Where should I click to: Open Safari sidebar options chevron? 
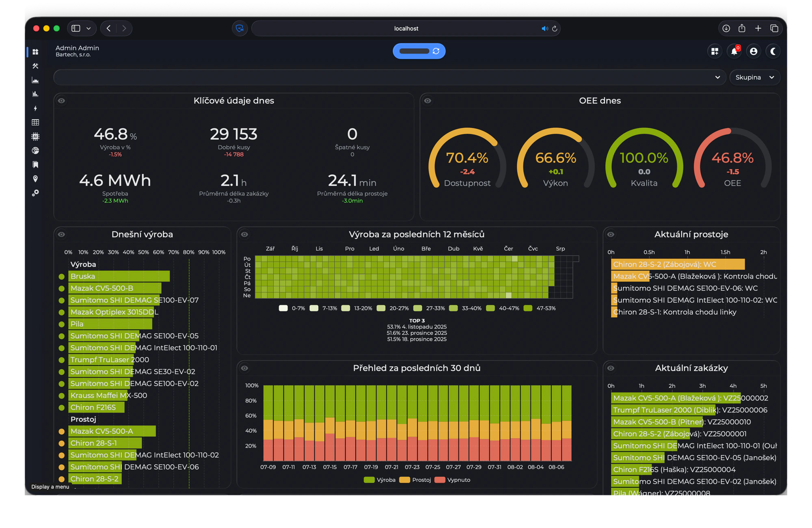tap(89, 28)
